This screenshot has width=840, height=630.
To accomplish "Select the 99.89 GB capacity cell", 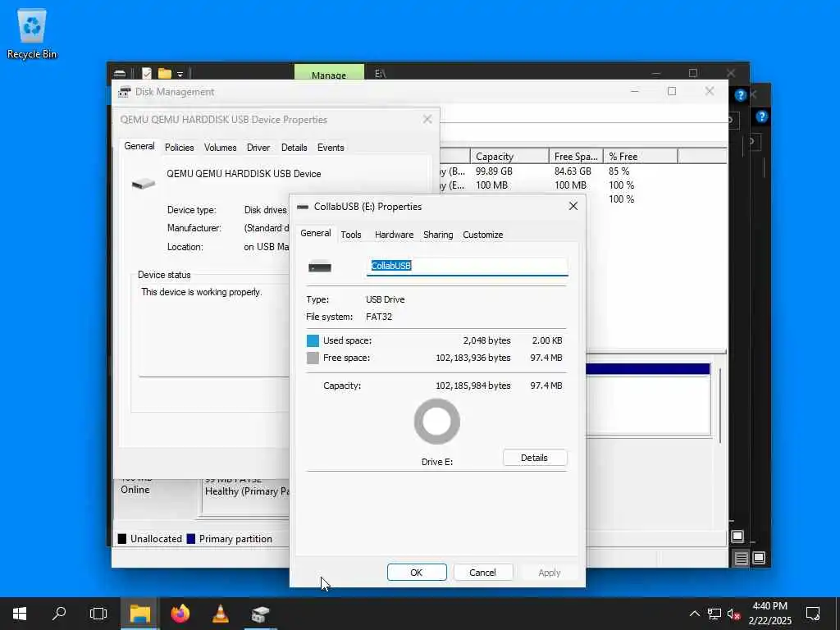I will (x=494, y=171).
